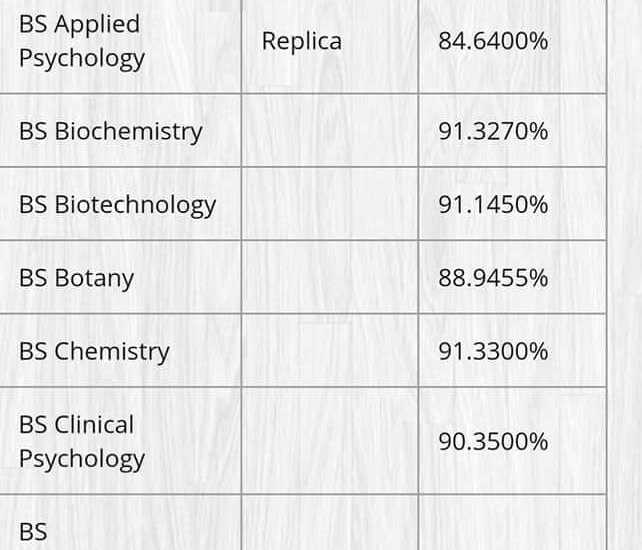642x550 pixels.
Task: Click empty middle cell in BS Biochemistry row
Action: 329,131
